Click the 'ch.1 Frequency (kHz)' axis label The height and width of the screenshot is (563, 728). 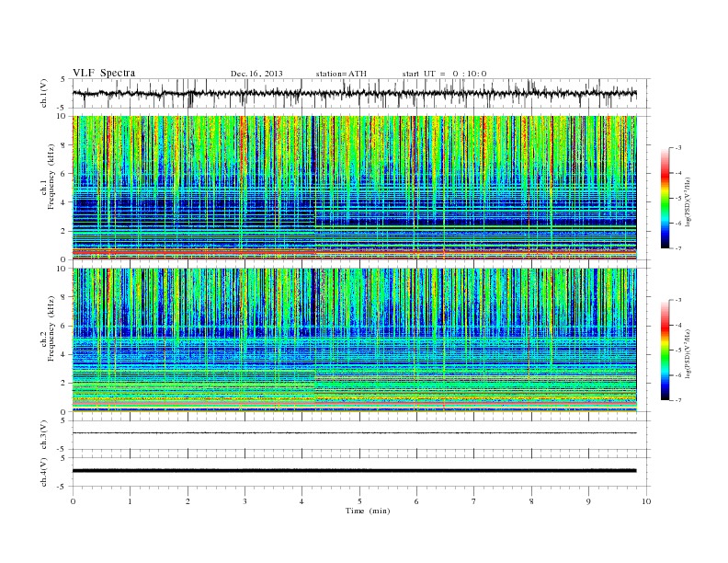(x=49, y=177)
